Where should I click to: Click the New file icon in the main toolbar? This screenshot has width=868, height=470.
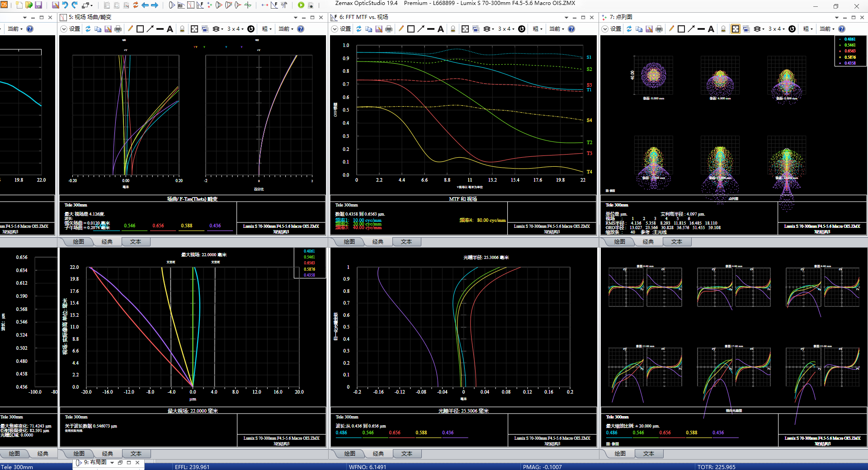point(19,5)
